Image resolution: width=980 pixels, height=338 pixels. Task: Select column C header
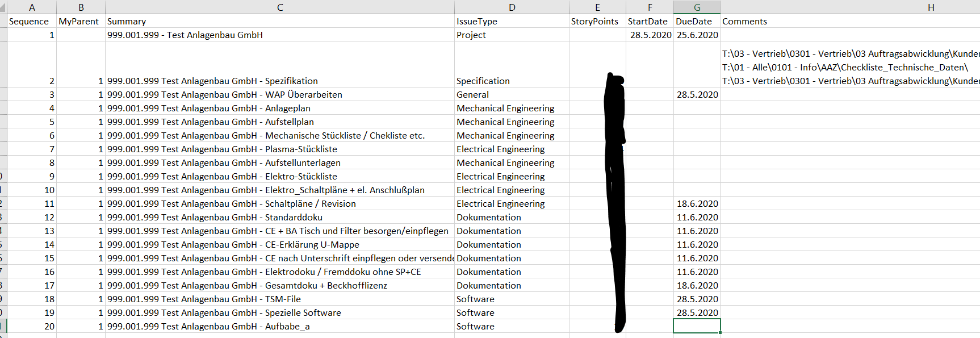[x=280, y=7]
